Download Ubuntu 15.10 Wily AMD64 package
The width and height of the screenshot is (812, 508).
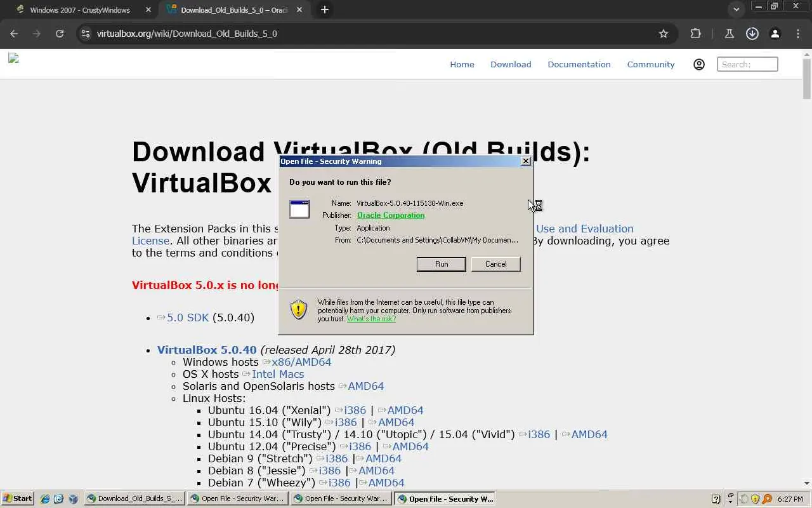396,422
